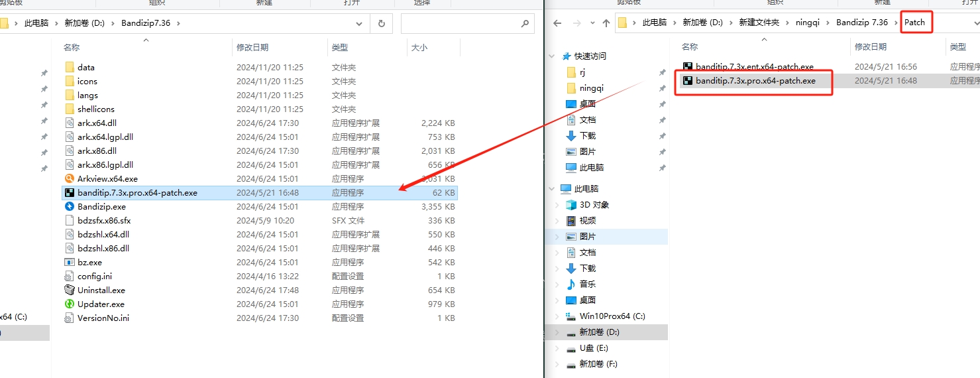Select the langs folder icon
980x378 pixels.
(x=70, y=95)
